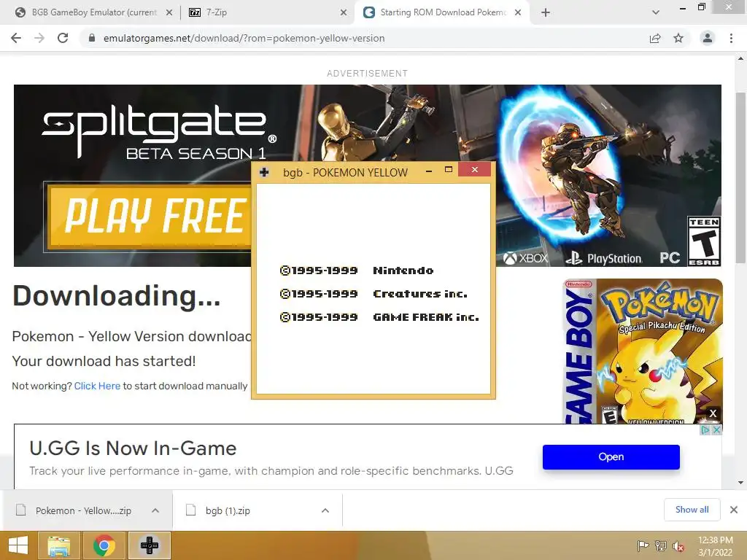Screen dimensions: 747x560
Task: Click the bgb window system icon
Action: [x=264, y=172]
